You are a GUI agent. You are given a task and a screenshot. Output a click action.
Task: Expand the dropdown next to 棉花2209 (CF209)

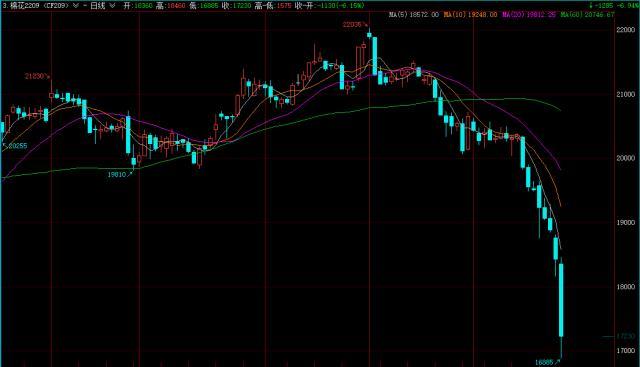coord(76,6)
